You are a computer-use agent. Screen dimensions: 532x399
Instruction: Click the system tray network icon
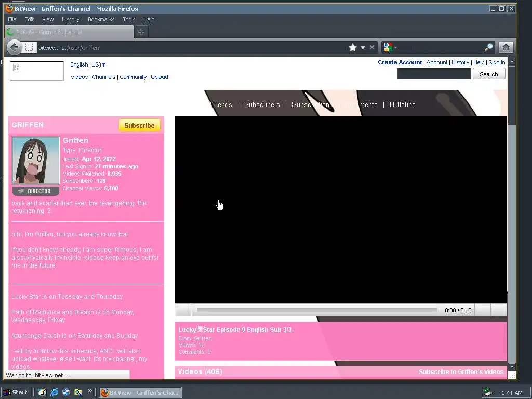tap(488, 392)
